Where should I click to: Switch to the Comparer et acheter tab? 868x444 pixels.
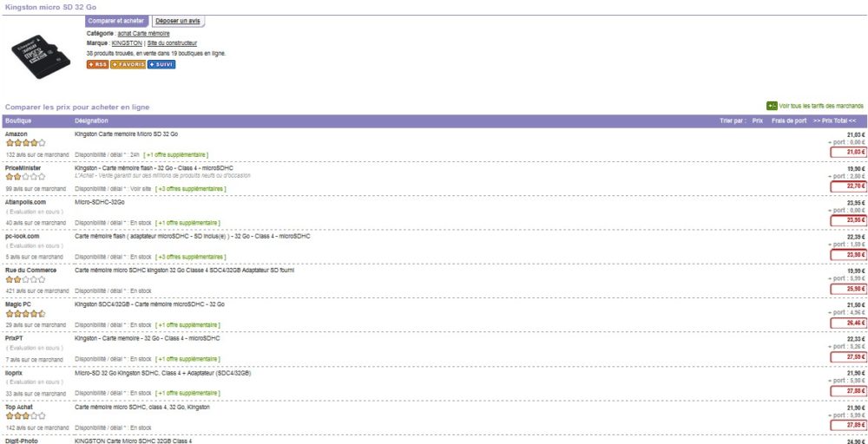[x=116, y=21]
